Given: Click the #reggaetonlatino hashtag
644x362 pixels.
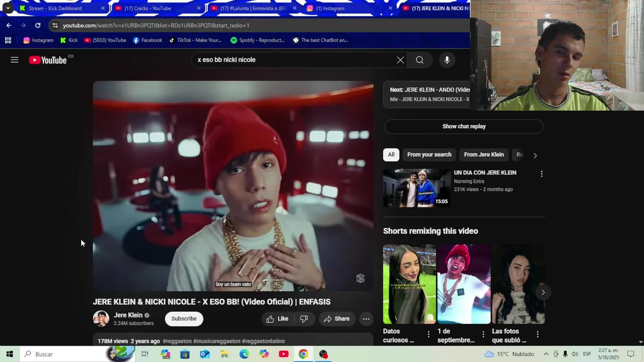Looking at the screenshot, I should (x=263, y=341).
